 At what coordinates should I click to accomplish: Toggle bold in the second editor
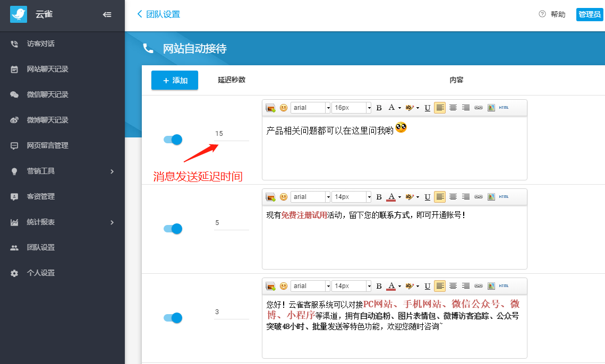click(379, 197)
